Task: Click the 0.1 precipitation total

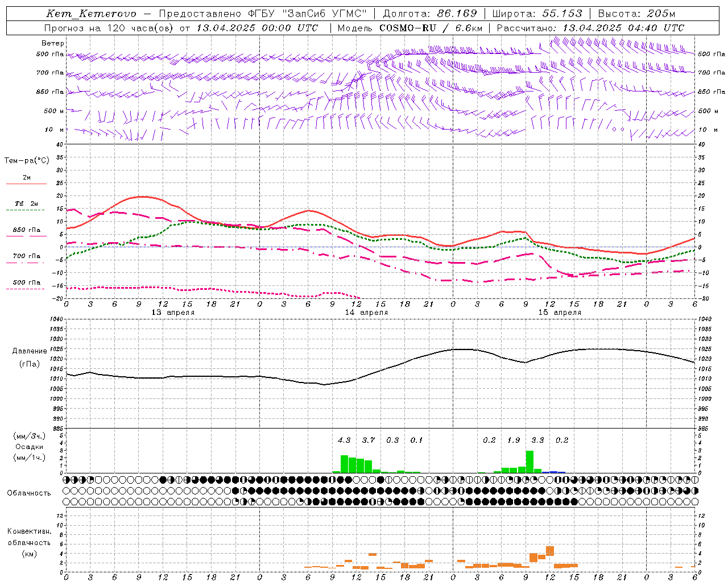Action: point(417,440)
